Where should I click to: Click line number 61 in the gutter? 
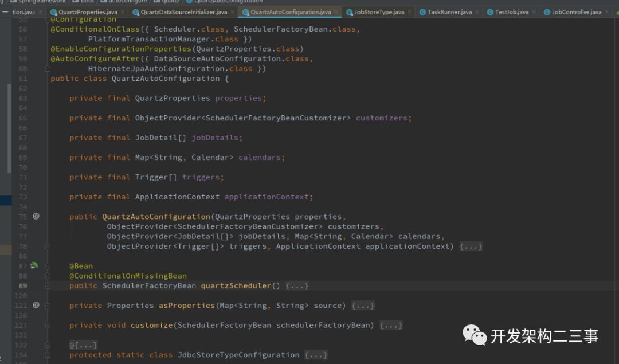click(x=23, y=79)
